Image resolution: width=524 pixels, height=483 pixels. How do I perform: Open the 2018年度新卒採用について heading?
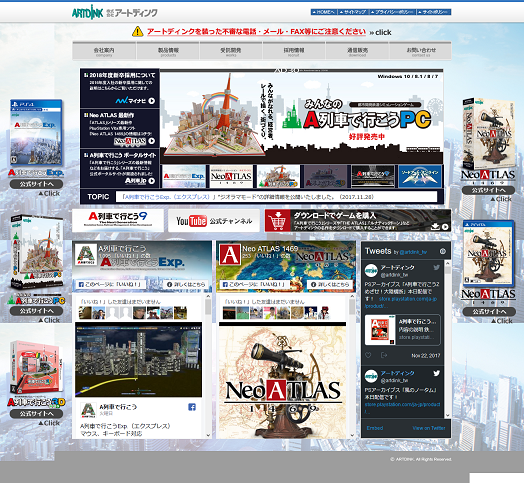pos(122,75)
